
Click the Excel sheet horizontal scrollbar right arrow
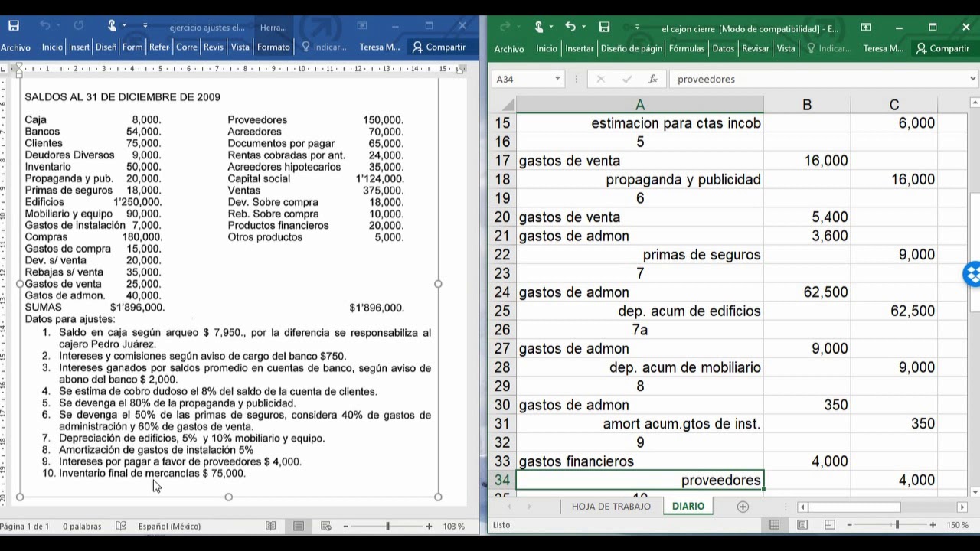point(962,507)
